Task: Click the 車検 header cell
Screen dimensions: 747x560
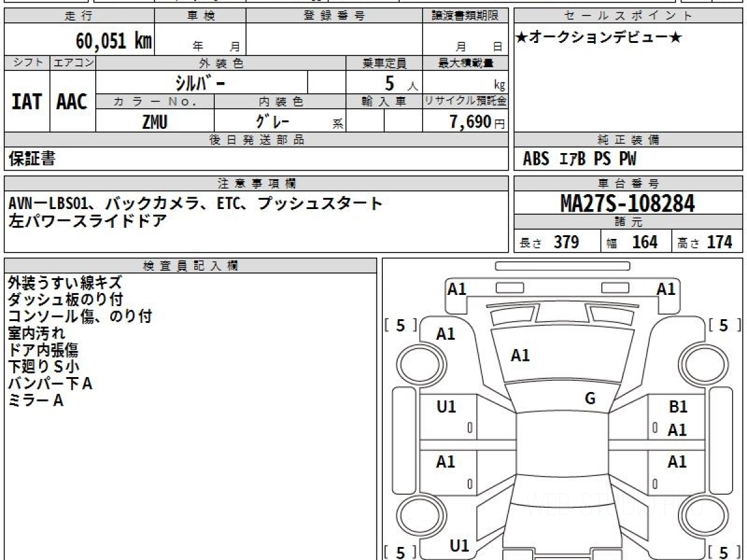Action: [200, 16]
